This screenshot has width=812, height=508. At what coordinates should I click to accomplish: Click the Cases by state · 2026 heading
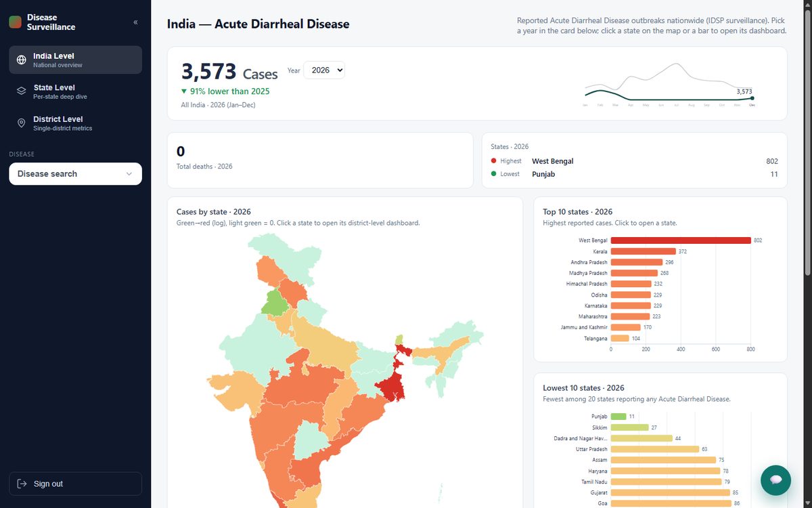[214, 212]
